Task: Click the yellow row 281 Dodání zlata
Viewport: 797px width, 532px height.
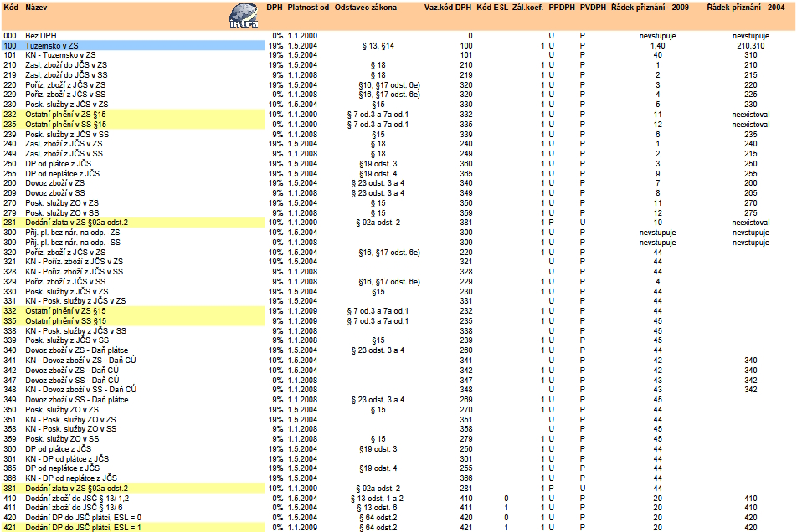Action: pyautogui.click(x=77, y=223)
